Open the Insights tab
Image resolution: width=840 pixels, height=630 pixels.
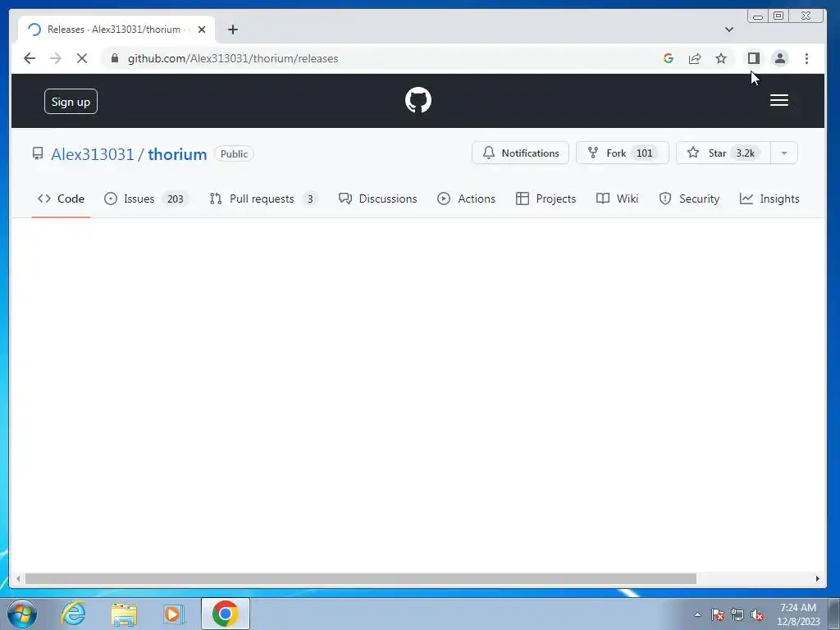pos(769,199)
